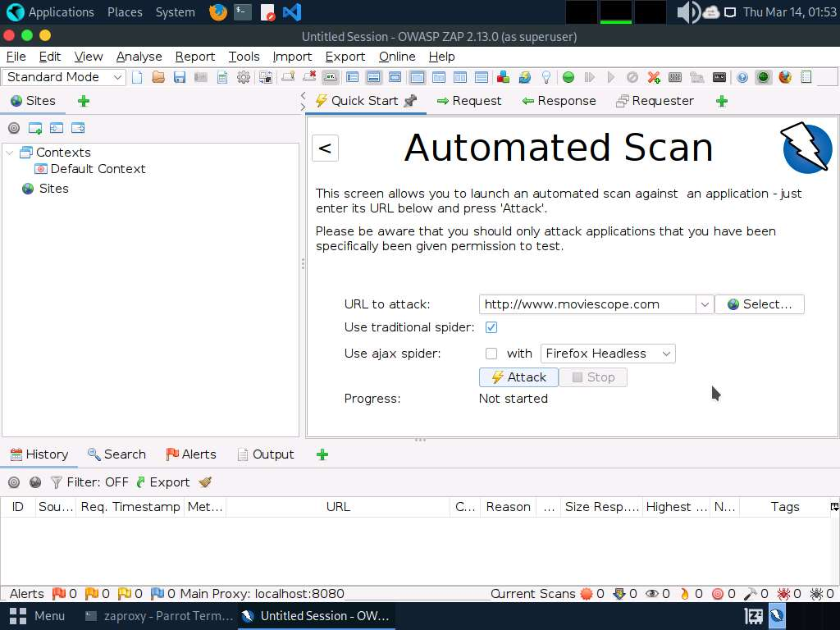Launch browser with the Firefox toolbar icon
The height and width of the screenshot is (630, 840).
pos(785,77)
